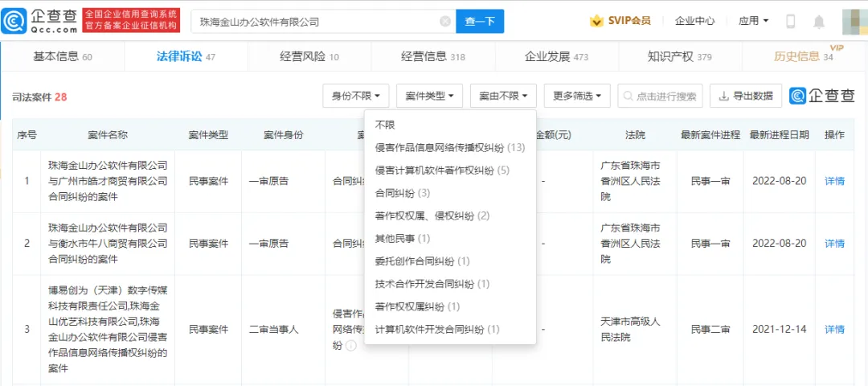Switch to 法律诉讼 tab
The height and width of the screenshot is (386, 868).
click(x=186, y=56)
